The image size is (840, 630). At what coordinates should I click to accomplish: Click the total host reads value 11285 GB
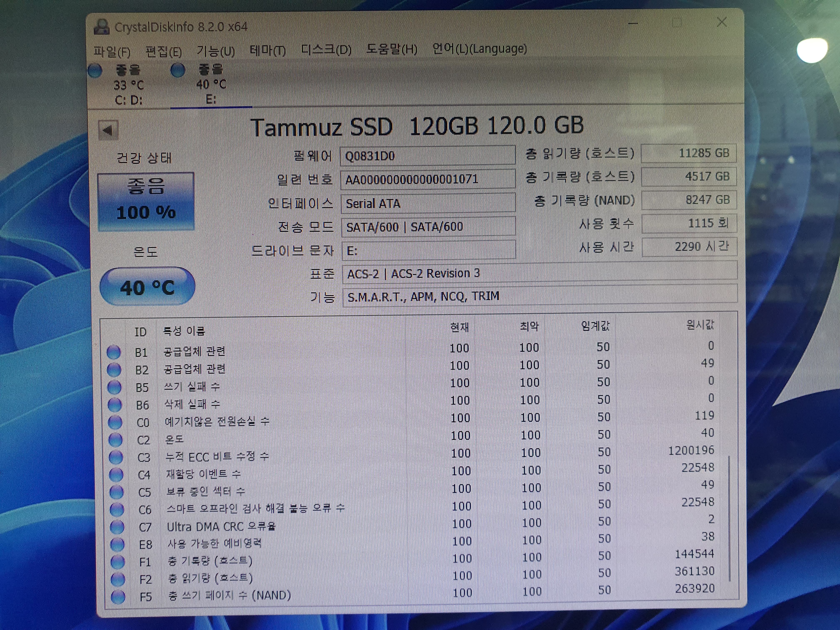tap(689, 153)
